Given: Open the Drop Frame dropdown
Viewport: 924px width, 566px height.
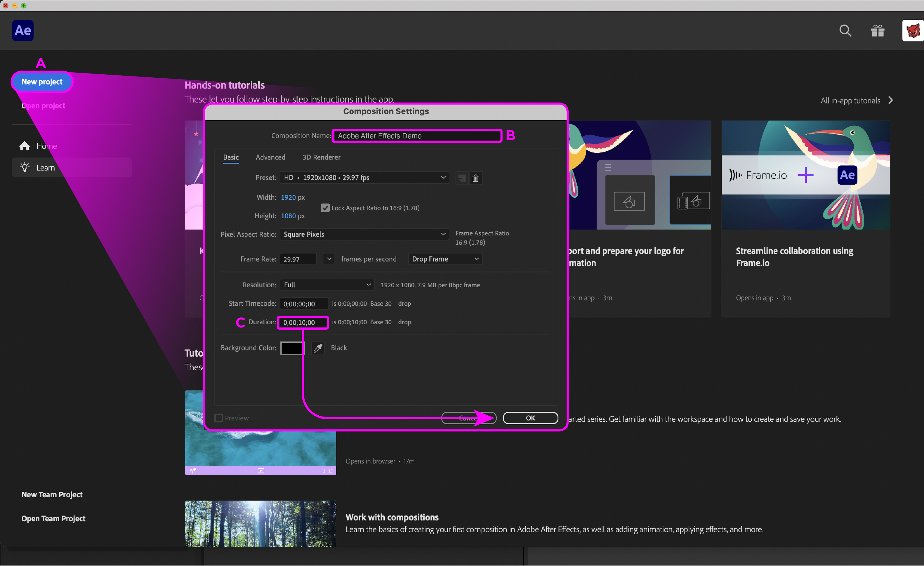Looking at the screenshot, I should [x=445, y=259].
